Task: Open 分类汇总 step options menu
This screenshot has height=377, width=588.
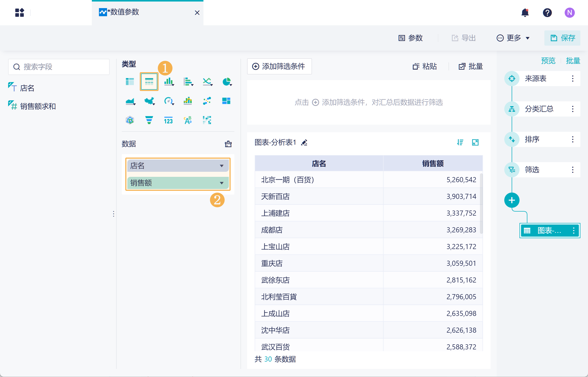Action: click(x=573, y=109)
